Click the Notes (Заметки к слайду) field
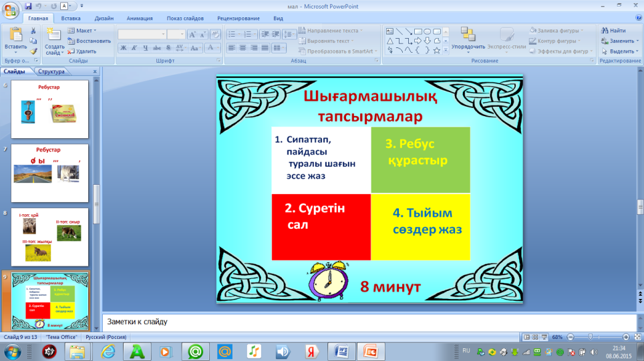This screenshot has height=361, width=644. coord(369,322)
